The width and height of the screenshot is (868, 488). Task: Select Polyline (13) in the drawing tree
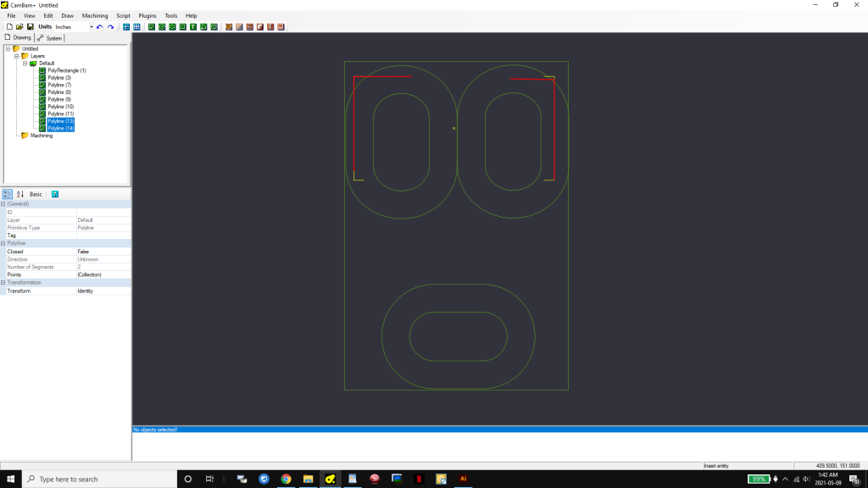[60, 120]
